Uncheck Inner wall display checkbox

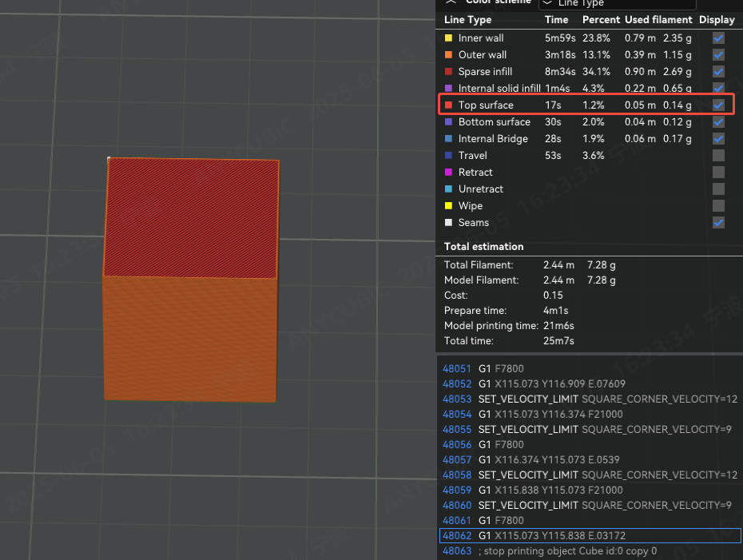[718, 38]
